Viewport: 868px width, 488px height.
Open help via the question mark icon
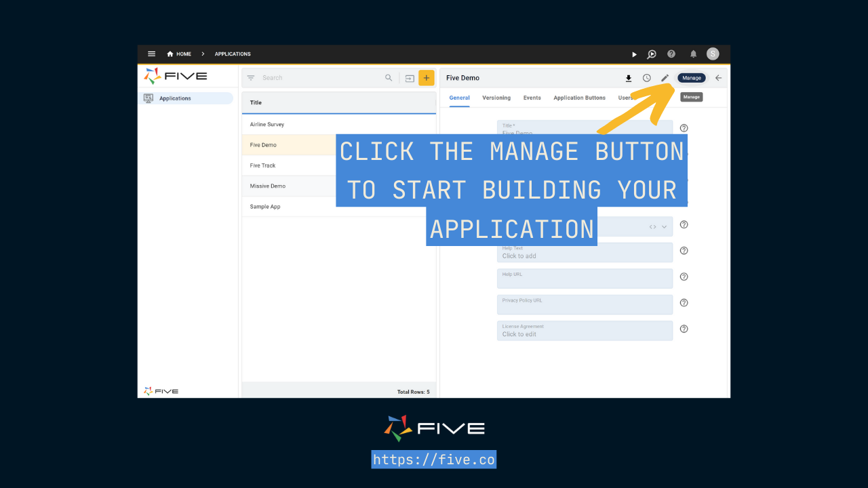tap(671, 54)
